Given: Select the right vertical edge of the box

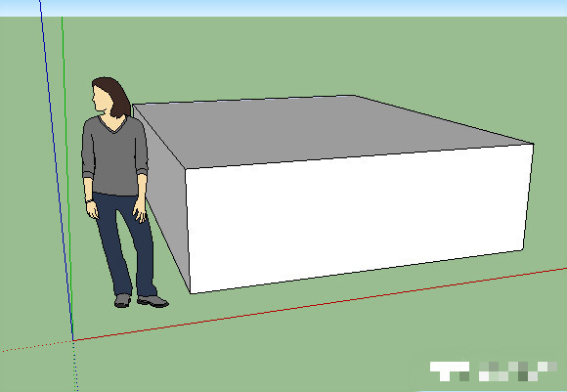Looking at the screenshot, I should 528,196.
